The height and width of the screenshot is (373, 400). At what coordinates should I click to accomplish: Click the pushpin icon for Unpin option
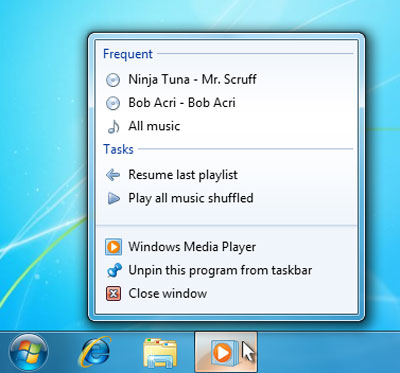(114, 270)
